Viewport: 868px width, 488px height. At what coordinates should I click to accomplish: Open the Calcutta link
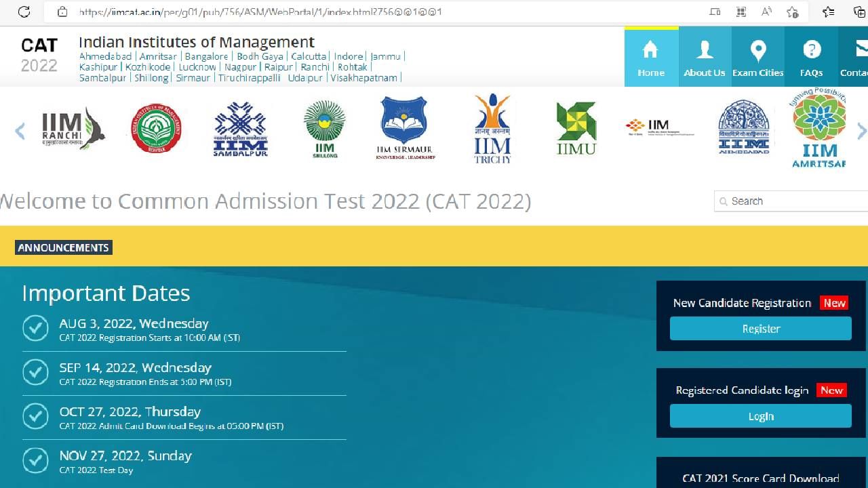pos(309,56)
